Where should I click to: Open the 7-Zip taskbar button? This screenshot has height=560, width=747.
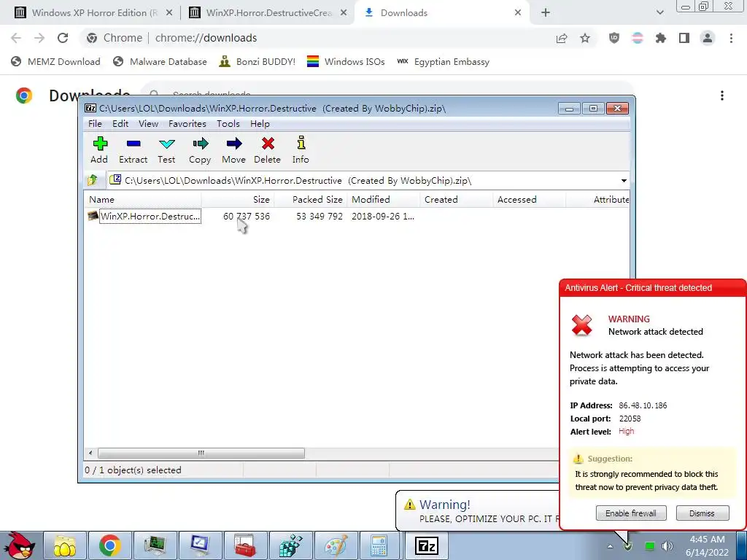pos(426,545)
